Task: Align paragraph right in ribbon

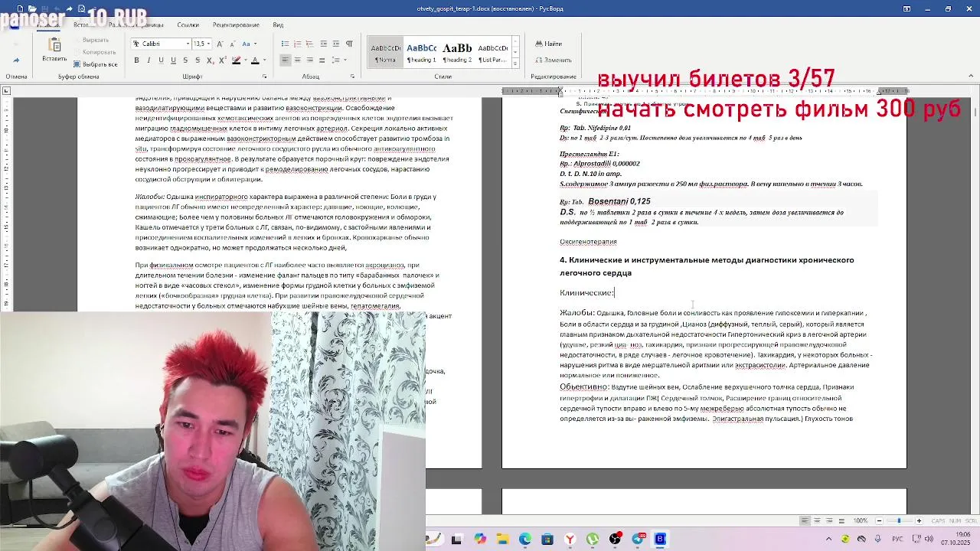Action: pos(309,60)
